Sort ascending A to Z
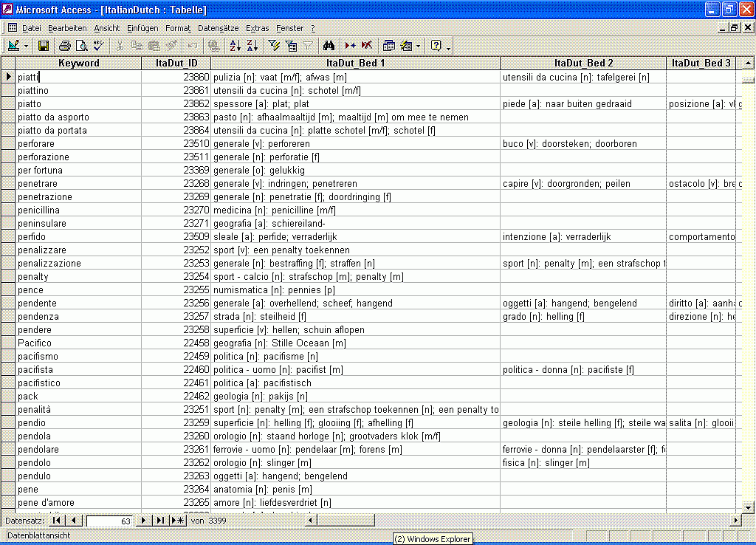The width and height of the screenshot is (756, 545). pyautogui.click(x=236, y=46)
